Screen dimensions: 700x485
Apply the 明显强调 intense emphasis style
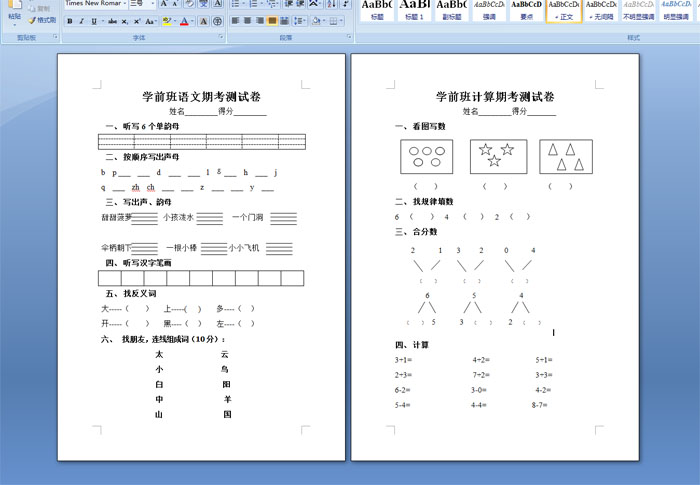(676, 11)
